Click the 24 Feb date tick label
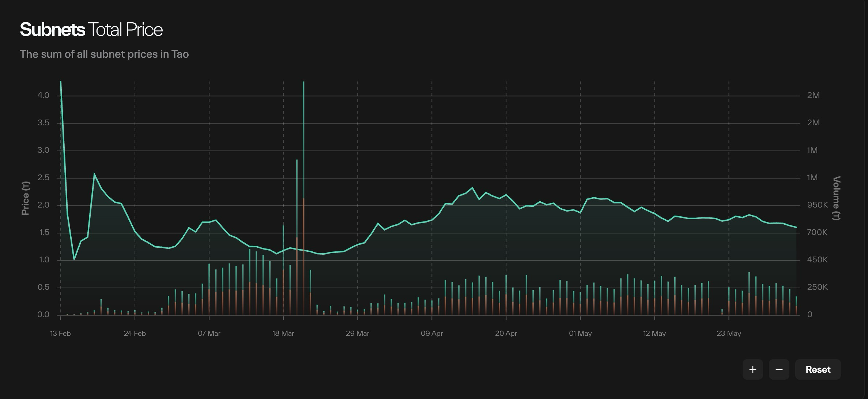The image size is (868, 399). 135,333
